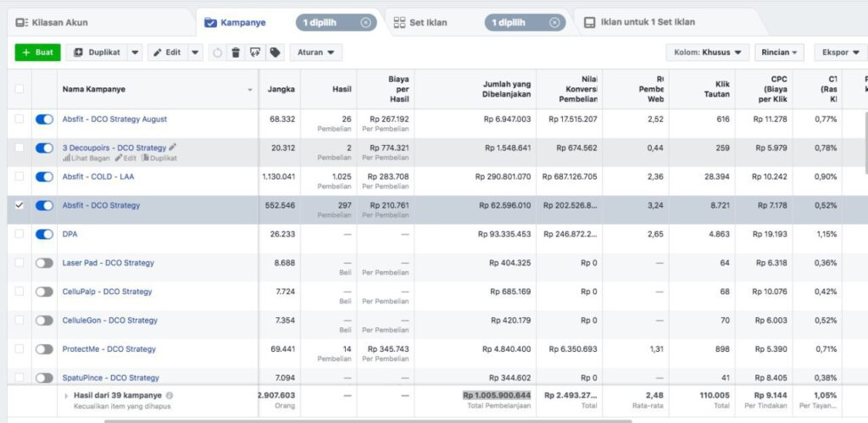Enable the Laser Pad campaign toggle
This screenshot has height=423, width=868.
pyautogui.click(x=44, y=263)
